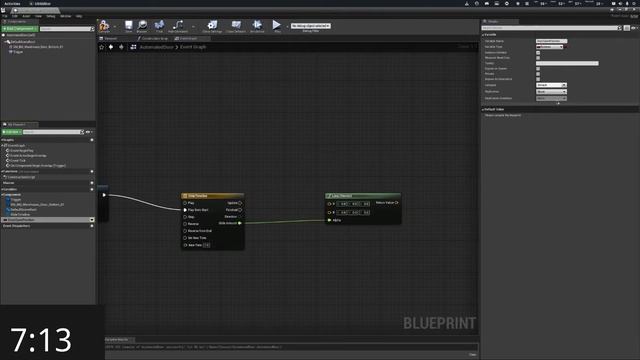Open the Replication Condition dropdown
Screen dimensions: 640x360
point(551,98)
